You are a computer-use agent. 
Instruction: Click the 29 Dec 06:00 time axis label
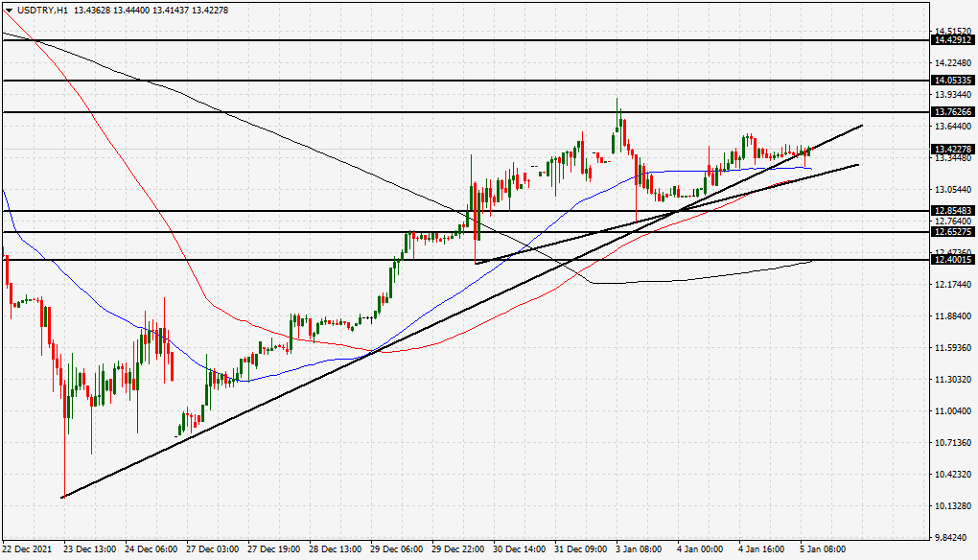tap(397, 549)
